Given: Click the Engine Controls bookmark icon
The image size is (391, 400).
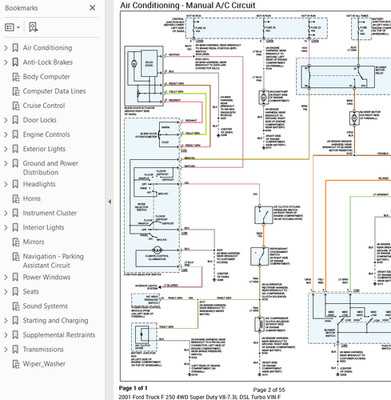Looking at the screenshot, I should click(15, 134).
